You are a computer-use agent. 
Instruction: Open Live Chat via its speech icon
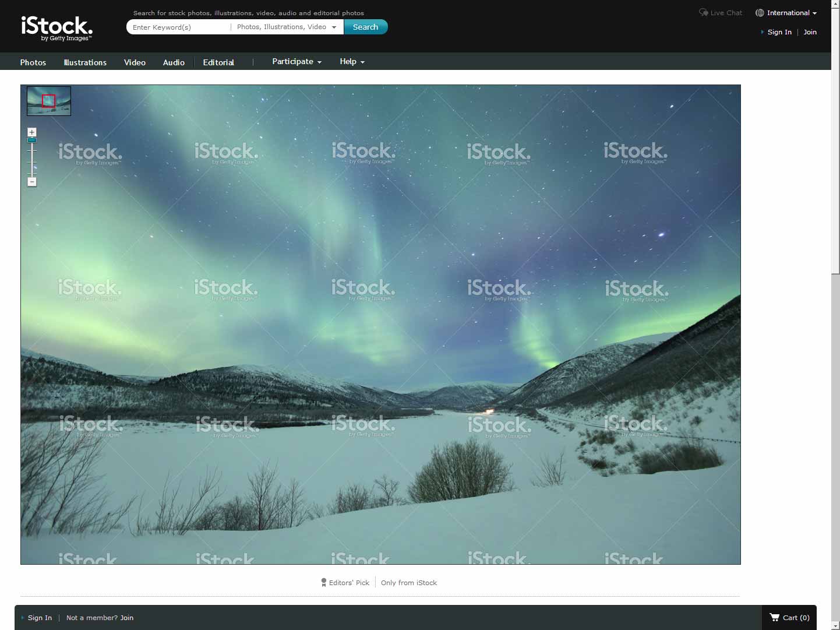[x=703, y=12]
